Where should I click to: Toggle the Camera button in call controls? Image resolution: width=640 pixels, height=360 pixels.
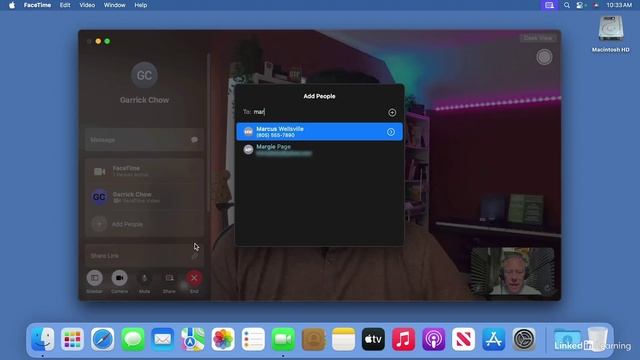pyautogui.click(x=119, y=278)
